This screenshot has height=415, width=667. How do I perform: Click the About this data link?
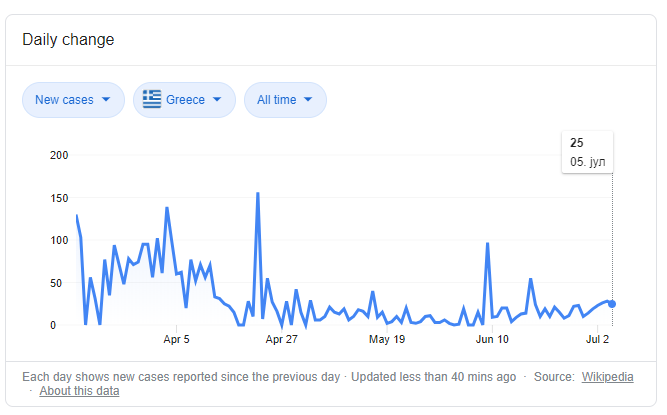click(79, 391)
